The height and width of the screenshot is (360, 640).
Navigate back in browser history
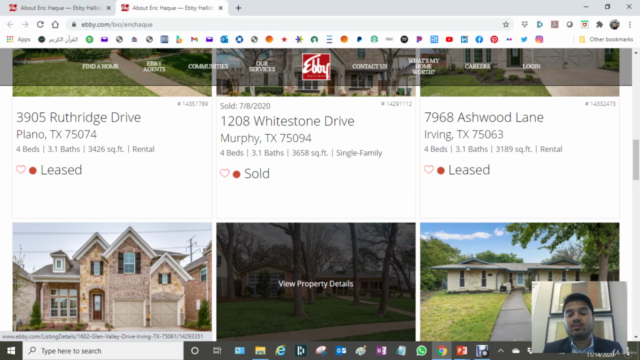10,24
